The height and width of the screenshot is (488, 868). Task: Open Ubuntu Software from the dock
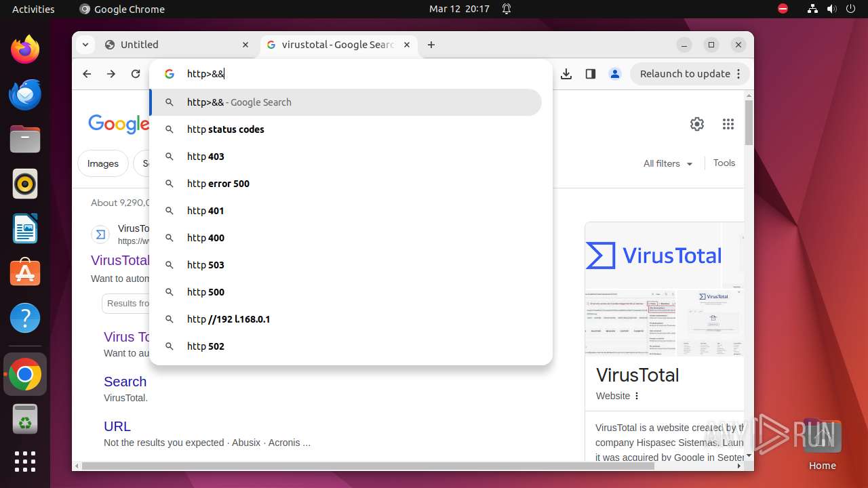(x=25, y=273)
